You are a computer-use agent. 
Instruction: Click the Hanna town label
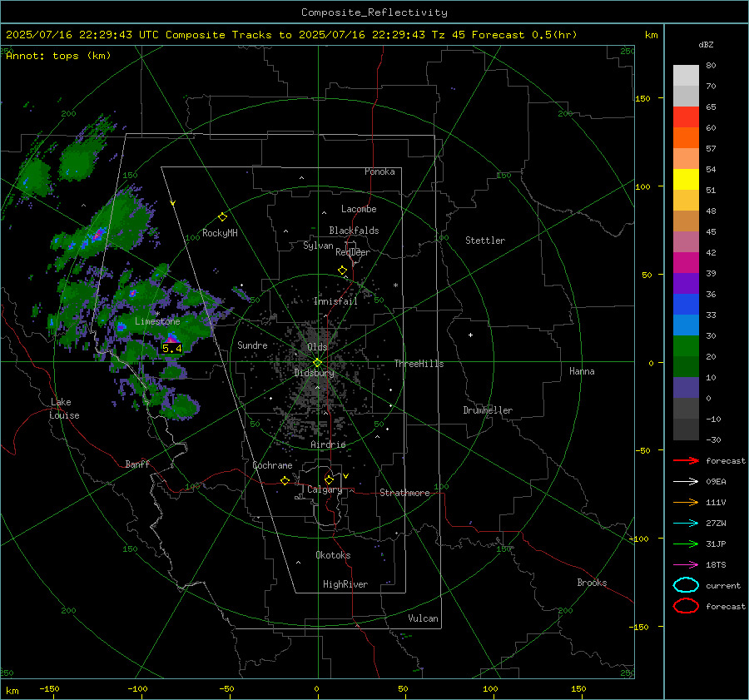[x=582, y=371]
